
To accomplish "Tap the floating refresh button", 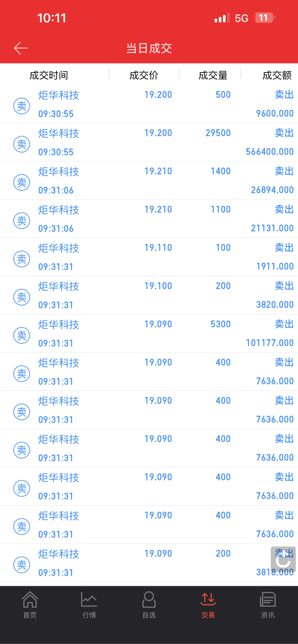I will pyautogui.click(x=283, y=559).
